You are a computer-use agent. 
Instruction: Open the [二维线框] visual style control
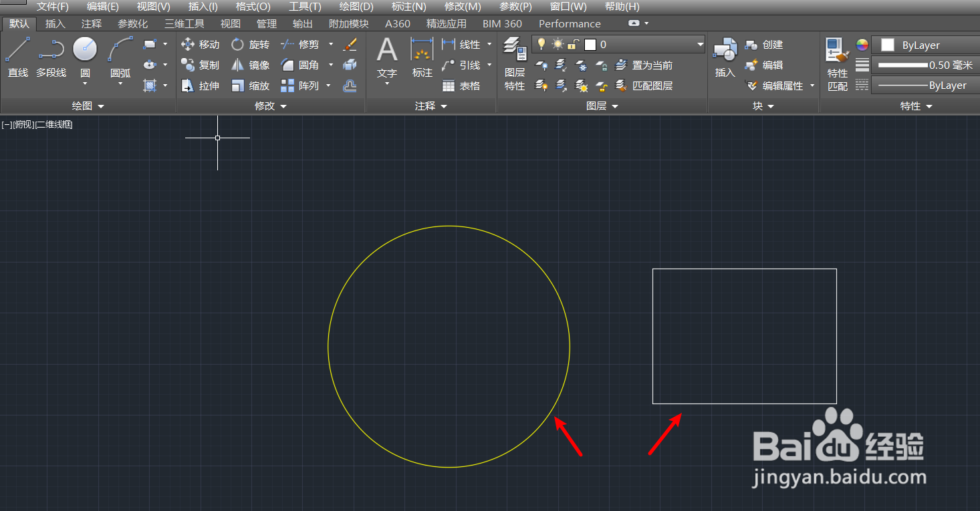(53, 125)
